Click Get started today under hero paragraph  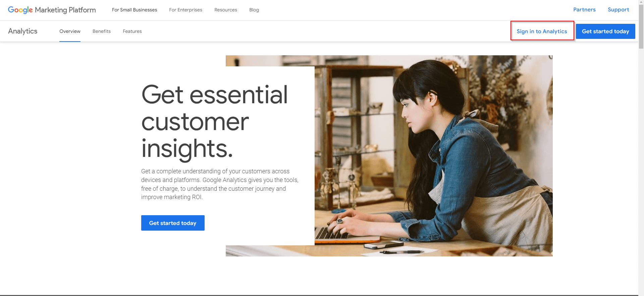coord(173,223)
